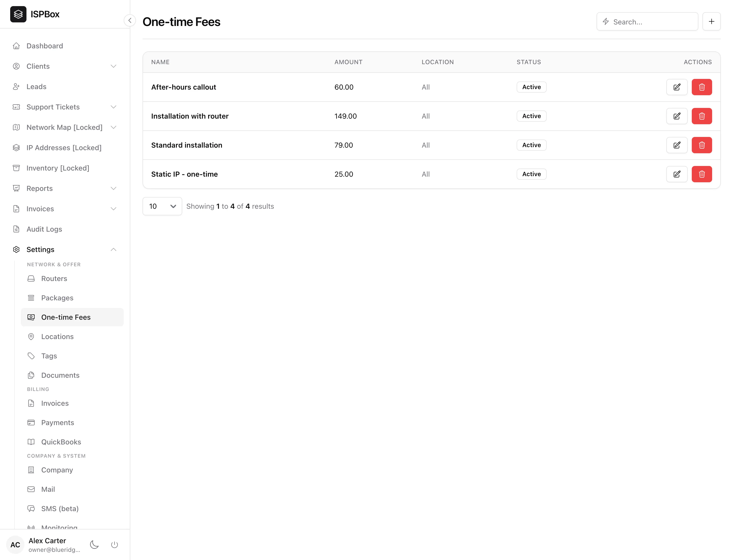Click the Search input field
733x560 pixels.
tap(647, 22)
